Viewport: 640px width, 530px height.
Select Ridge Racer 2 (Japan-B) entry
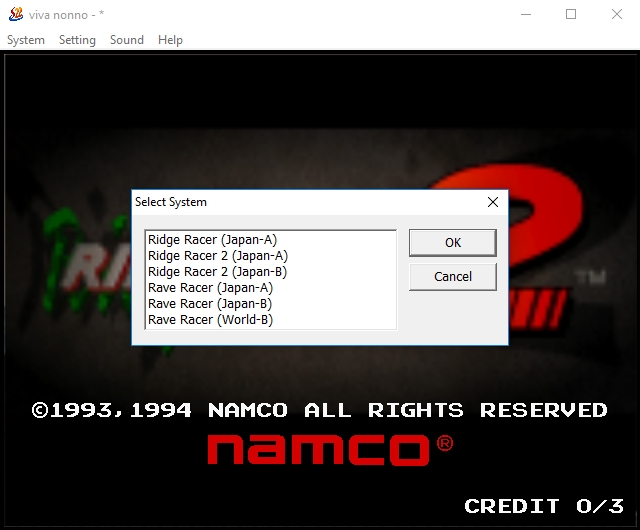[270, 272]
